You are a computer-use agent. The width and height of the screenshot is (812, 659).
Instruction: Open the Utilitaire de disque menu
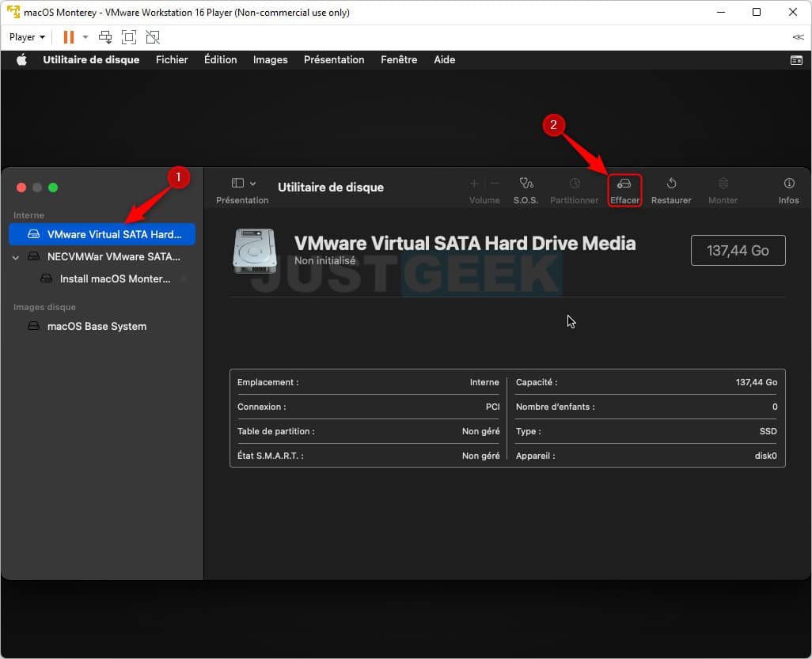pos(91,59)
